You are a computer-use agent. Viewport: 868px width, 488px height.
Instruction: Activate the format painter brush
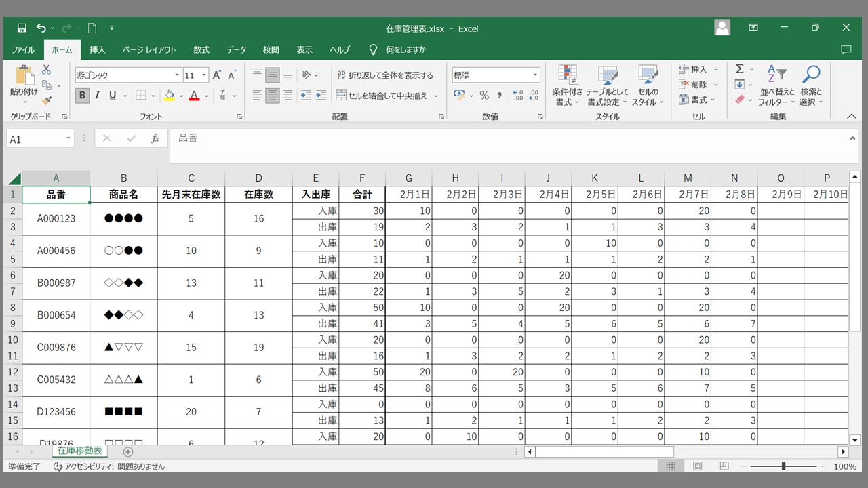coord(47,100)
